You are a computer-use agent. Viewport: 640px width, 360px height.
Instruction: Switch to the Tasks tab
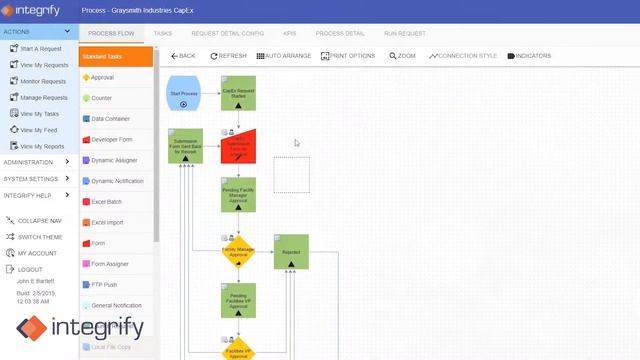point(163,33)
